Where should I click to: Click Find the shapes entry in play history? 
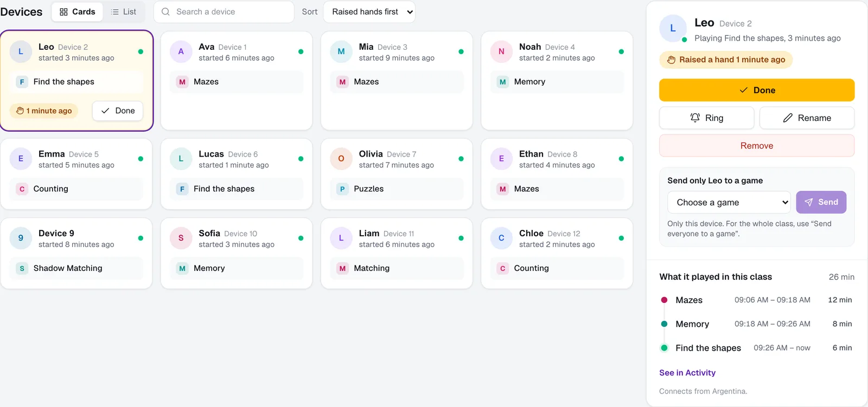[757, 348]
